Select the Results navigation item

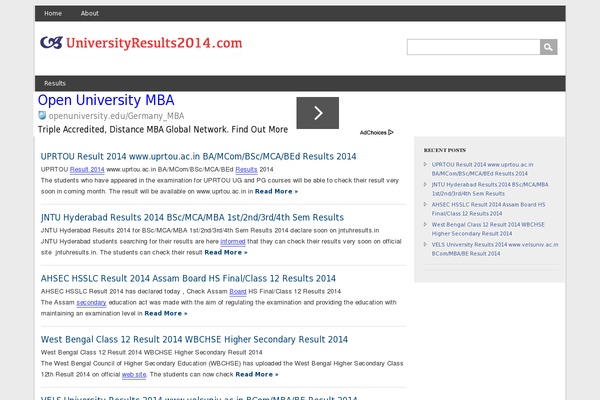[55, 83]
